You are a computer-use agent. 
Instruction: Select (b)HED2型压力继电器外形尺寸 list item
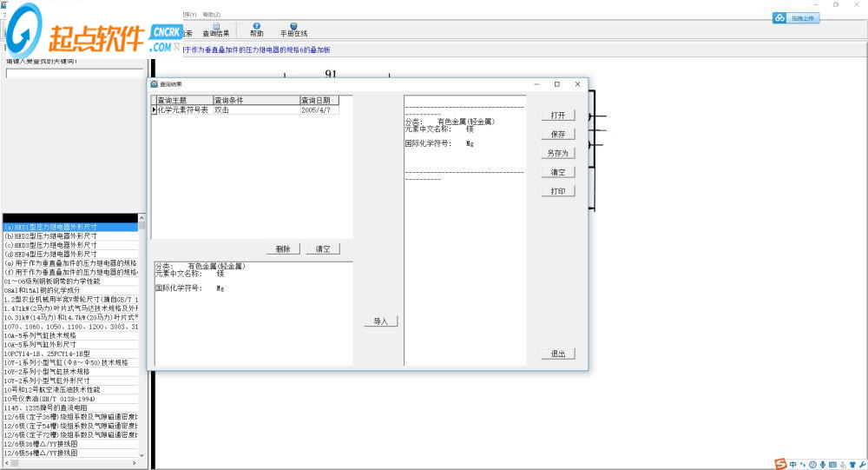70,235
